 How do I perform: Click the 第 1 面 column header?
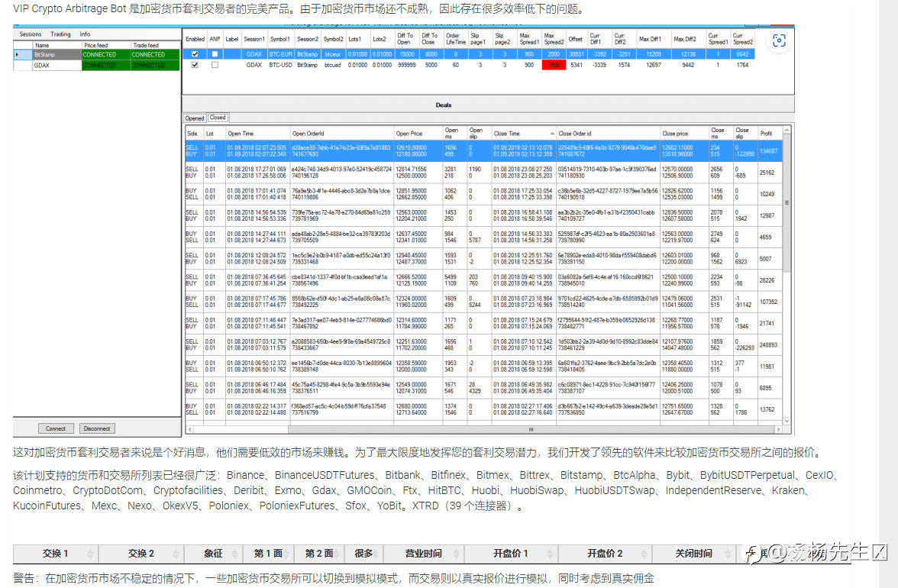(268, 554)
